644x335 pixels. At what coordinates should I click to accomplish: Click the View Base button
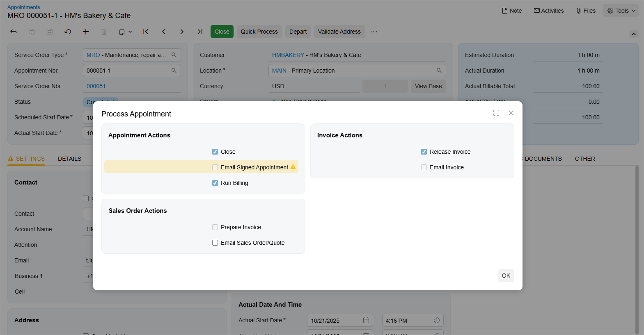coord(429,86)
